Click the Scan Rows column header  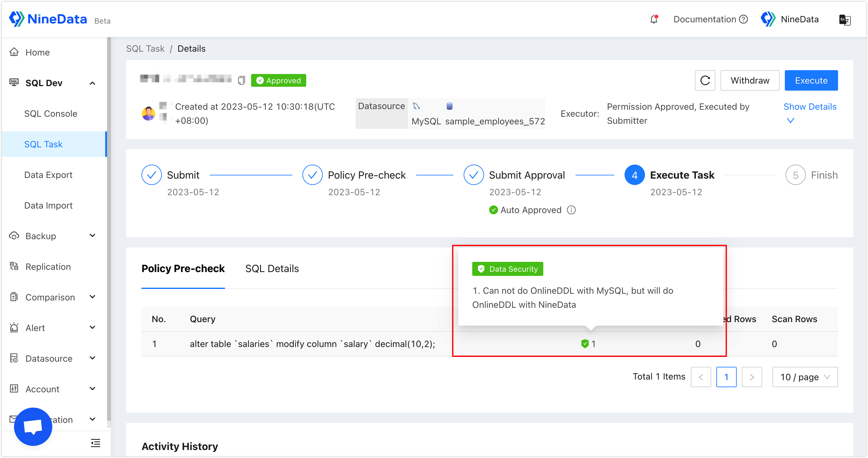pyautogui.click(x=794, y=319)
